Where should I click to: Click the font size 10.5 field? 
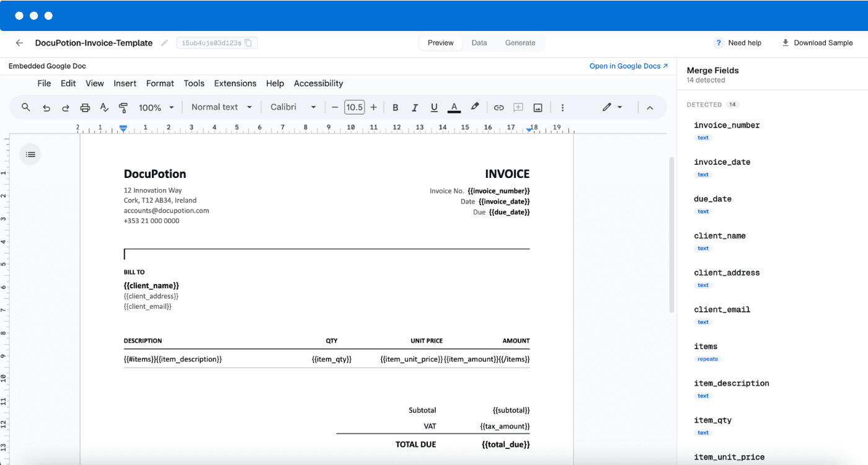pos(354,107)
